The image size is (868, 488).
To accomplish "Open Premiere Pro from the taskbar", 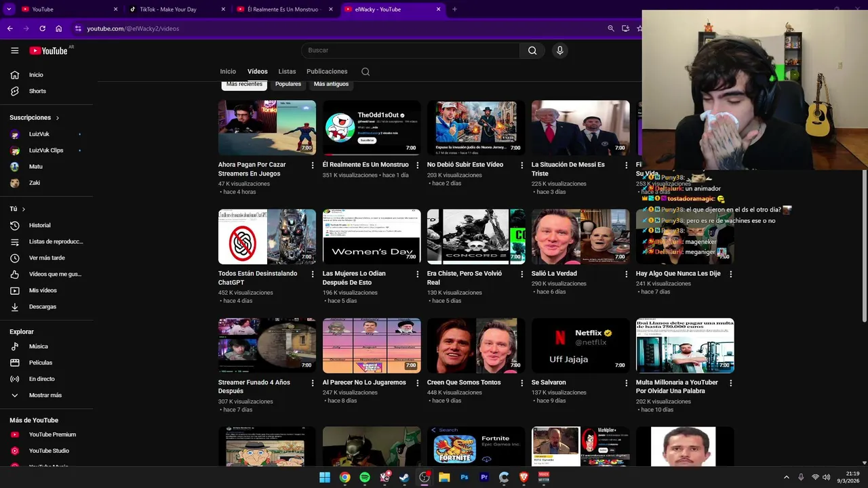I will pyautogui.click(x=484, y=477).
